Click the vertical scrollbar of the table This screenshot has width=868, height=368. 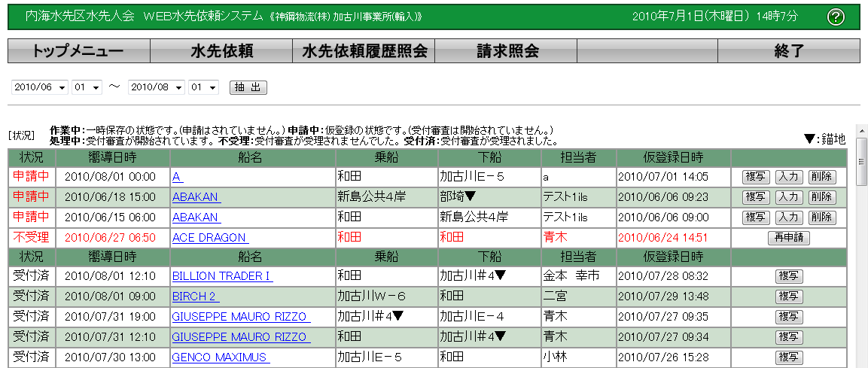pyautogui.click(x=861, y=263)
